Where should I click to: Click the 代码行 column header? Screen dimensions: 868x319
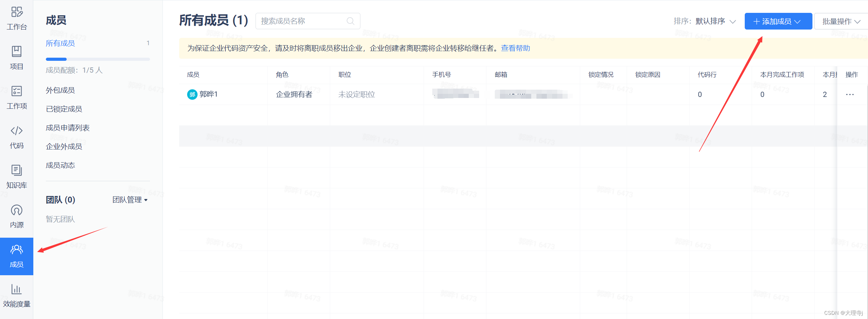[707, 75]
